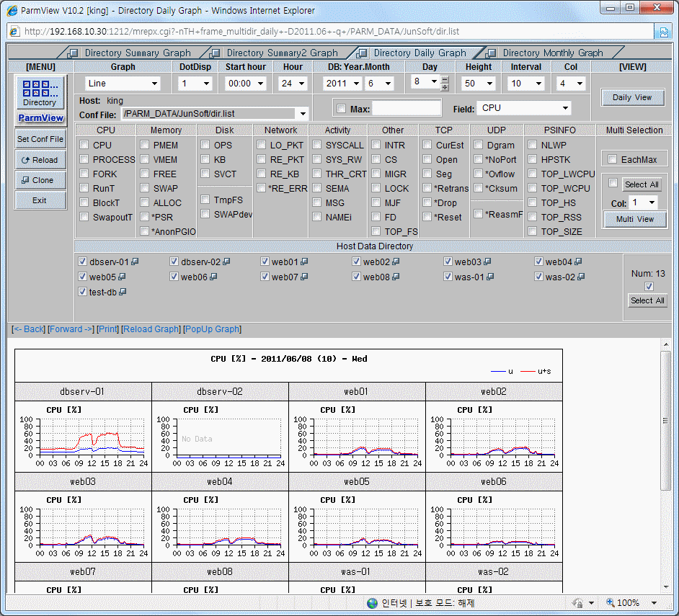This screenshot has width=679, height=616.
Task: Open popup icon next to test-db
Action: (x=123, y=292)
